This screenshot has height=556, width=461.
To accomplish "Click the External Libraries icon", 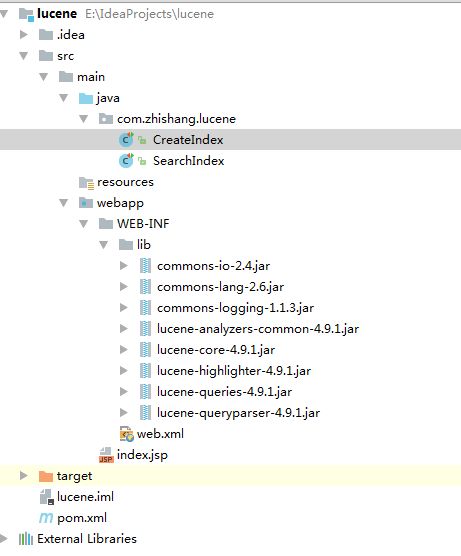I will [26, 539].
